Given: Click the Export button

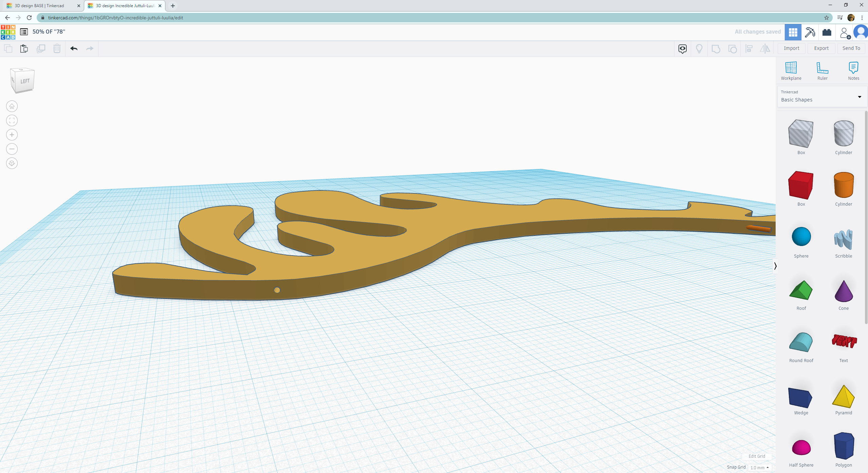Looking at the screenshot, I should [821, 49].
